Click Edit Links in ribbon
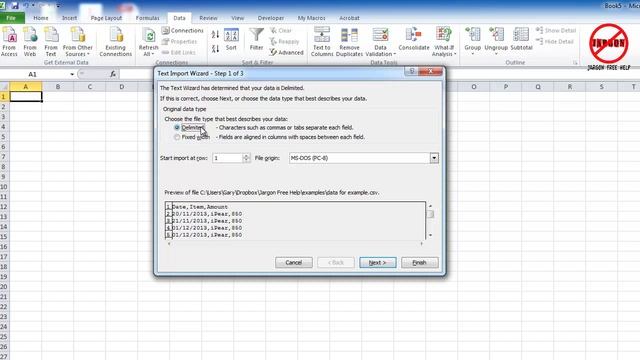This screenshot has height=360, width=640. tap(179, 52)
